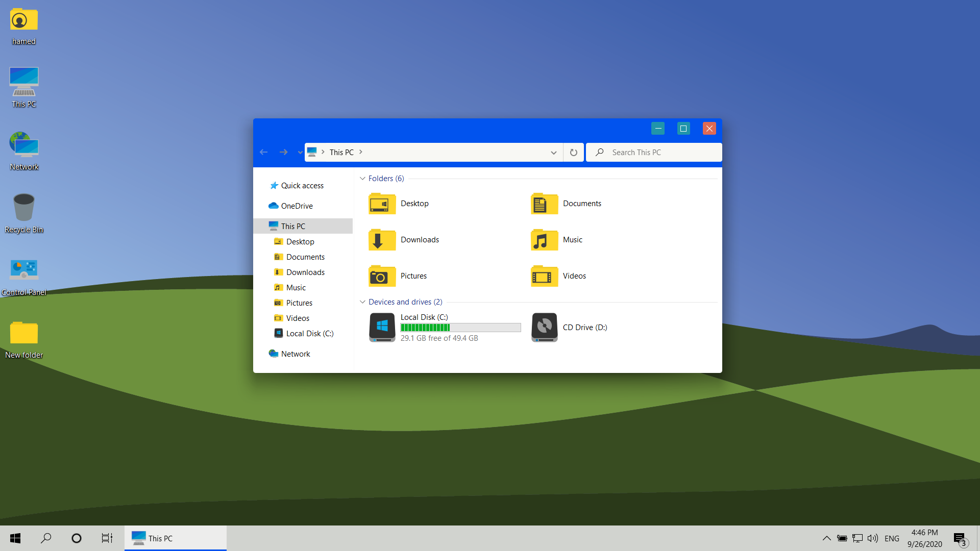Select Quick access in navigation pane
980x551 pixels.
click(x=302, y=186)
